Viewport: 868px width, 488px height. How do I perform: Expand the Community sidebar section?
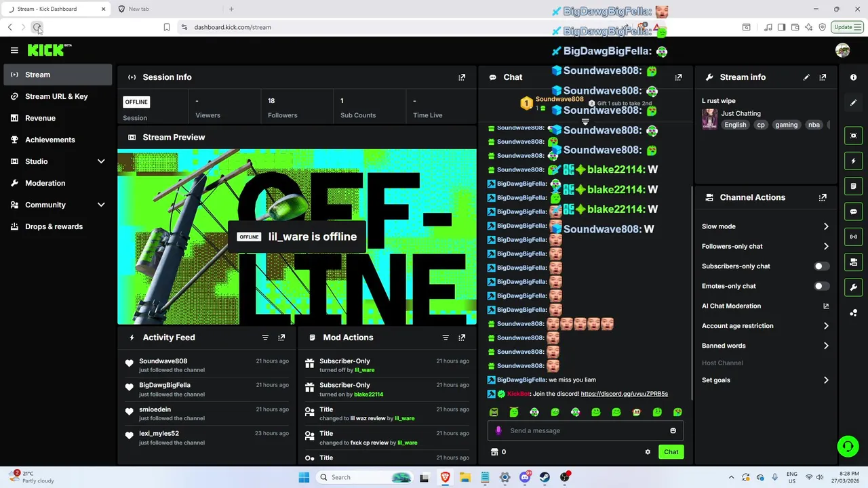(101, 205)
